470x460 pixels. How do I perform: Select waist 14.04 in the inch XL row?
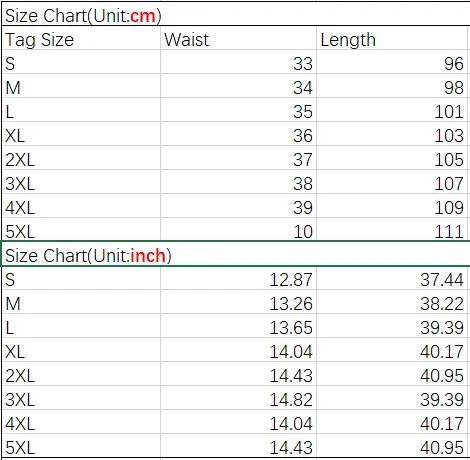pos(238,350)
